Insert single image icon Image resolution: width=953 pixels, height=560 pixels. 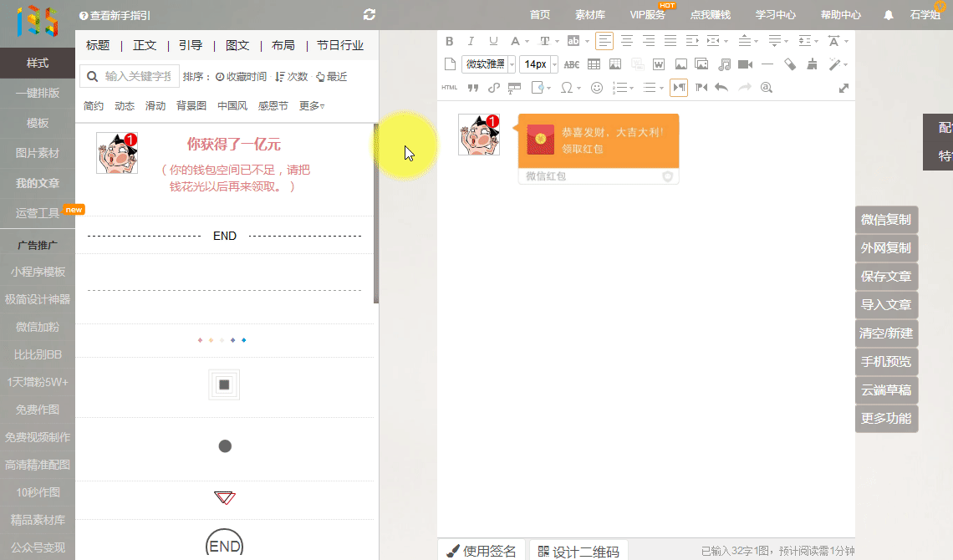[x=680, y=64]
